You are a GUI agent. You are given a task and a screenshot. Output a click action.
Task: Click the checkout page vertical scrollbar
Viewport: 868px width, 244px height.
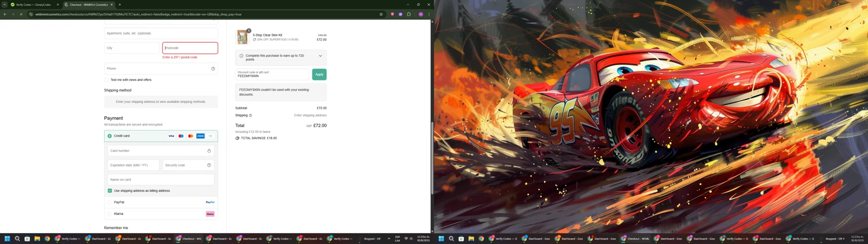tap(432, 158)
